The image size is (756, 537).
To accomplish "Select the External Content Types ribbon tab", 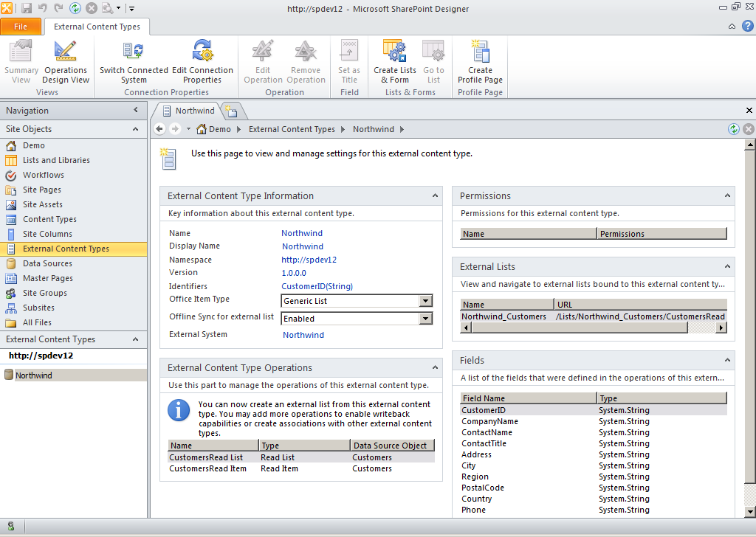I will point(97,27).
